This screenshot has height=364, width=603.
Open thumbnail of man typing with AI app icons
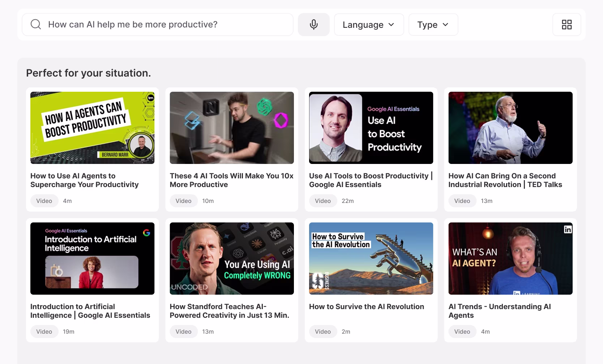coord(232,128)
